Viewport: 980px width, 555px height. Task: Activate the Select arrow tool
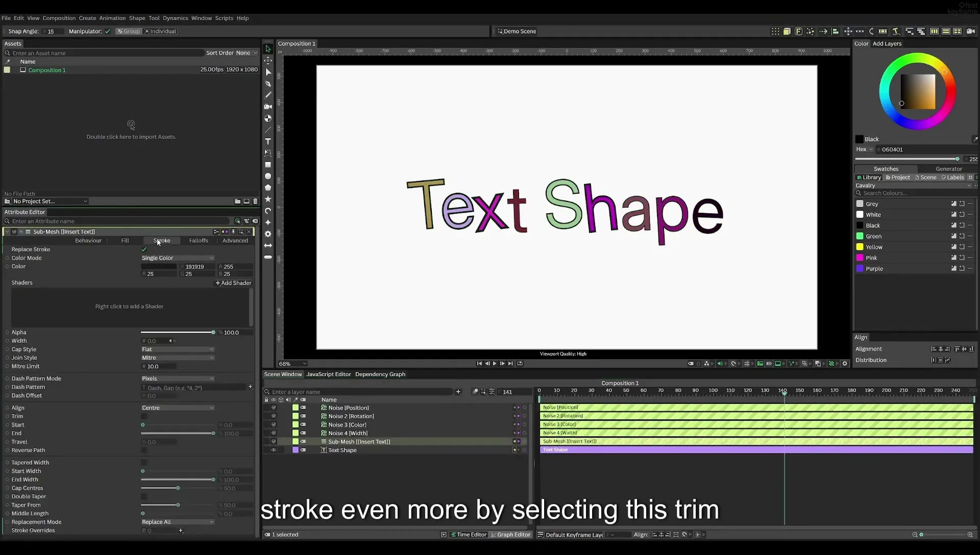point(268,49)
